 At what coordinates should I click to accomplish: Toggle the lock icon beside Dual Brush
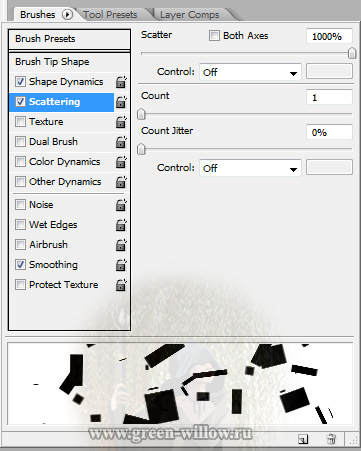(x=121, y=142)
